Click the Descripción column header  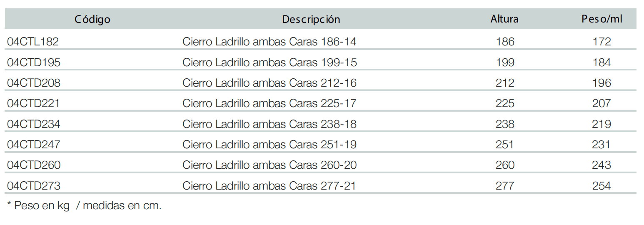(x=311, y=19)
